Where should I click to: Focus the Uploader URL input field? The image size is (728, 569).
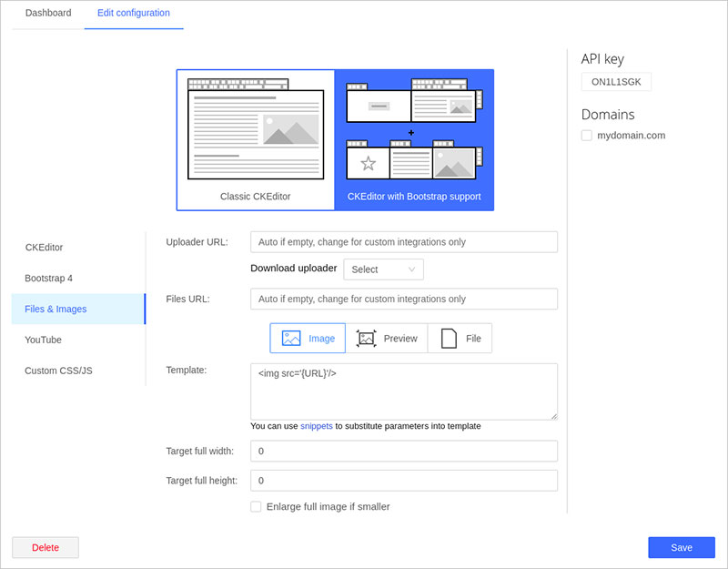(x=404, y=242)
